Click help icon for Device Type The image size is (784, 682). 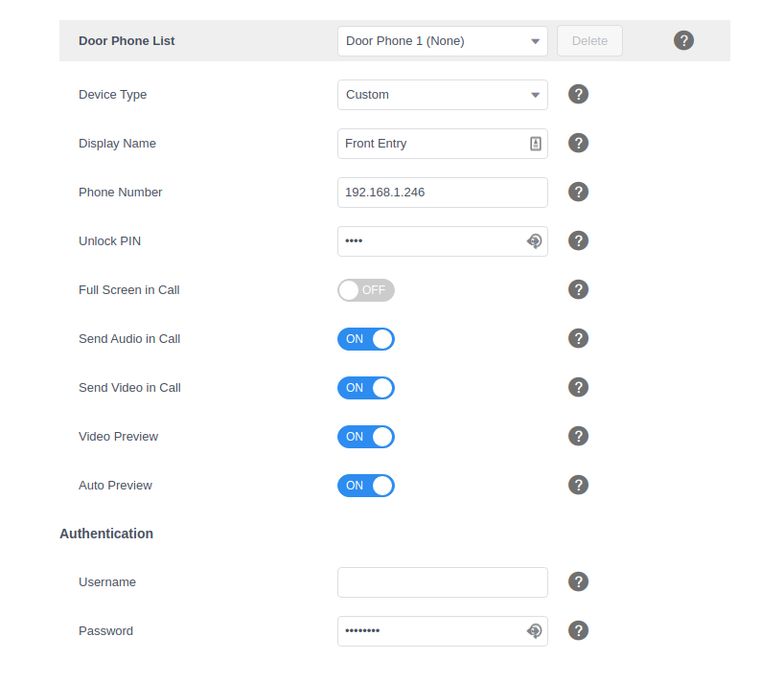coord(578,94)
